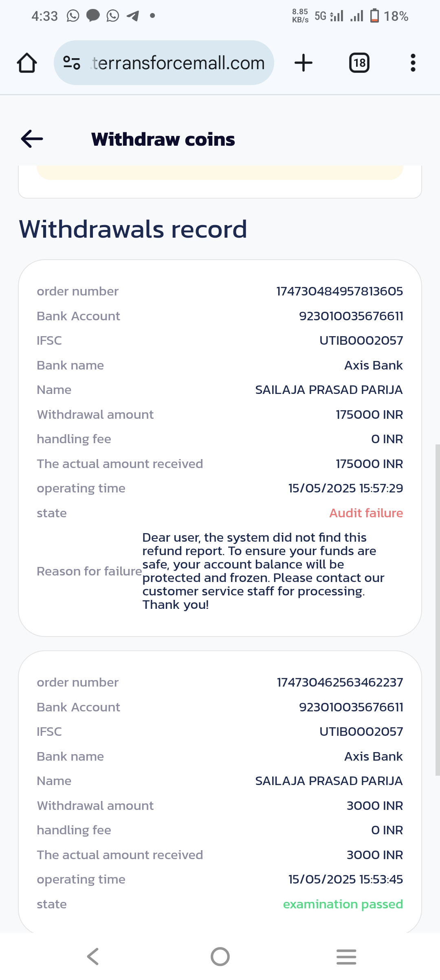Select the 175000 INR withdrawal amount
This screenshot has height=980, width=440.
tap(369, 415)
